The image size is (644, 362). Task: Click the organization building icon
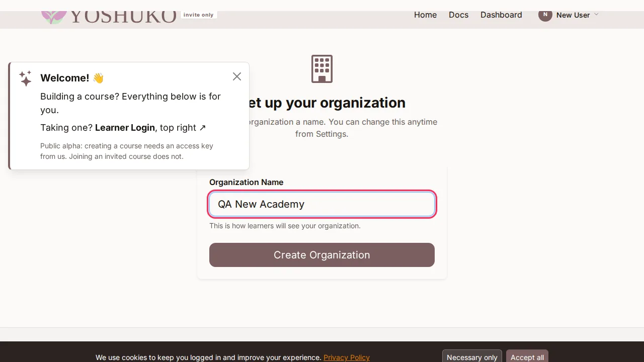(322, 69)
